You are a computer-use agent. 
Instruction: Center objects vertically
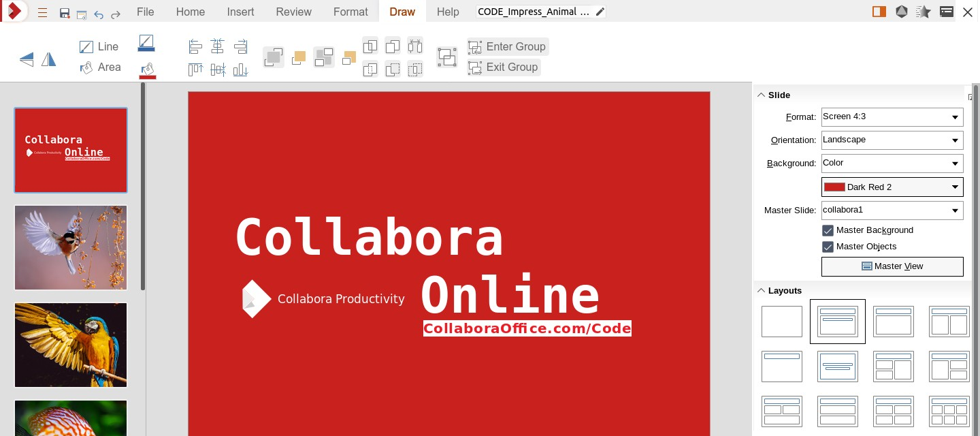(218, 69)
